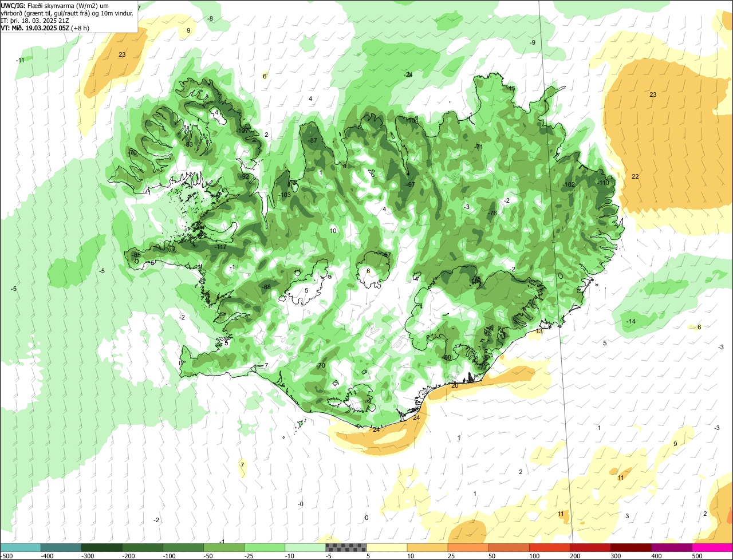
Task: Click the '-76' value on the map
Action: (492, 213)
